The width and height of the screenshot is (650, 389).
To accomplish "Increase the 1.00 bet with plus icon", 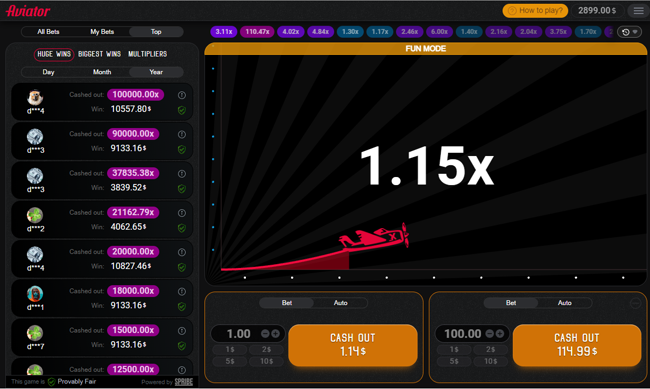I will [x=275, y=333].
